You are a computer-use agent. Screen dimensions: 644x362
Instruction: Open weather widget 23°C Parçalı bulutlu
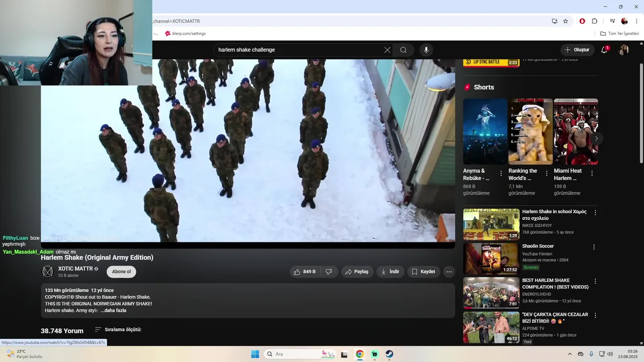point(24,354)
